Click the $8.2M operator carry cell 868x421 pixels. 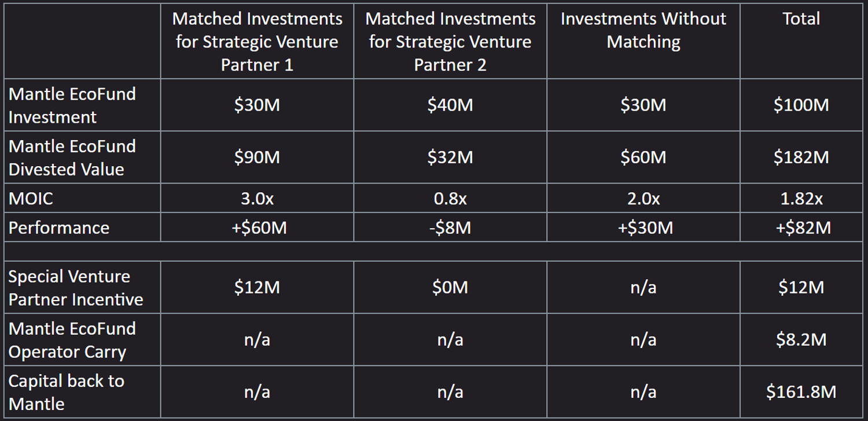point(801,340)
